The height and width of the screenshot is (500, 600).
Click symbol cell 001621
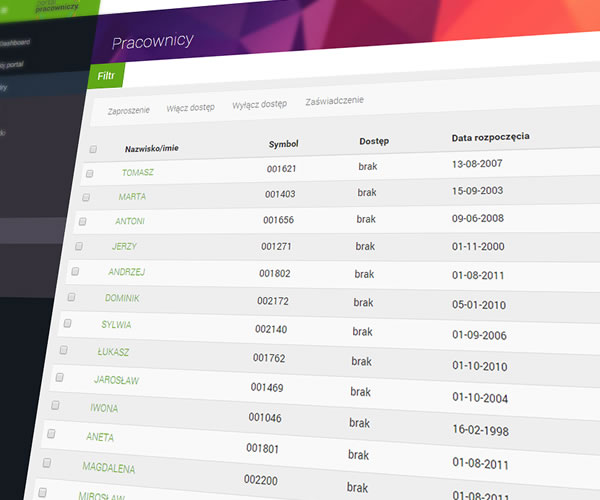coord(282,169)
